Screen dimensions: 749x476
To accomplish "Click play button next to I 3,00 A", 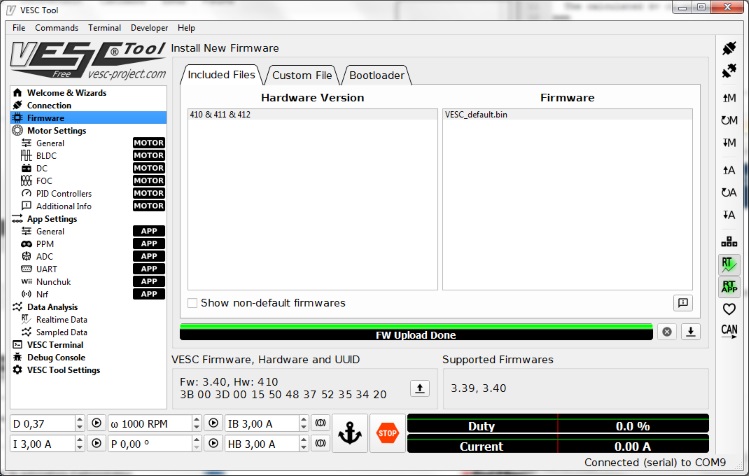I will coord(96,444).
